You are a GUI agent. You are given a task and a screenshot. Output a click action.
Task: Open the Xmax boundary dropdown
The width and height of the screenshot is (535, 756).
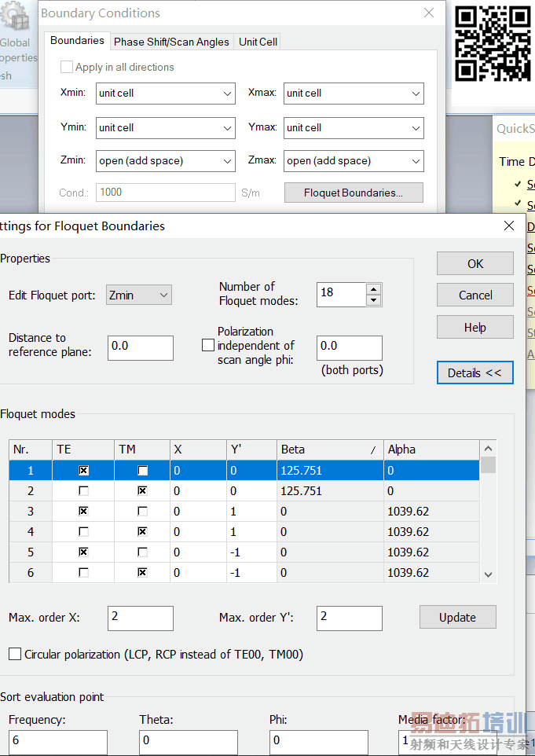354,94
